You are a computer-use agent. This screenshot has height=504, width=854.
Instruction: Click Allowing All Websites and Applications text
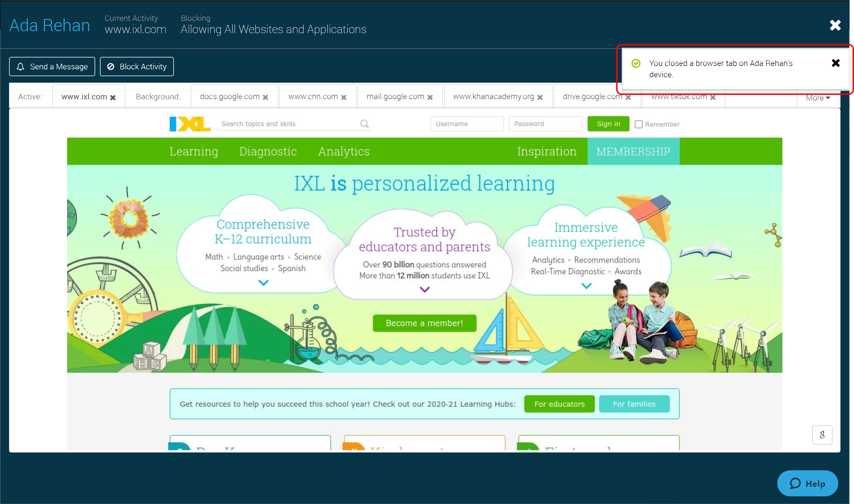(x=274, y=30)
